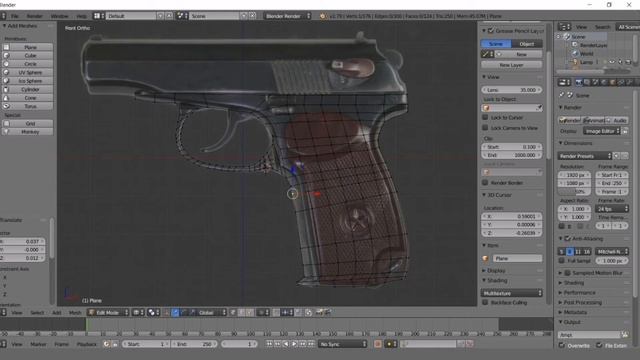Open the Edit Mode selector dropdown
The width and height of the screenshot is (640, 360).
point(109,313)
